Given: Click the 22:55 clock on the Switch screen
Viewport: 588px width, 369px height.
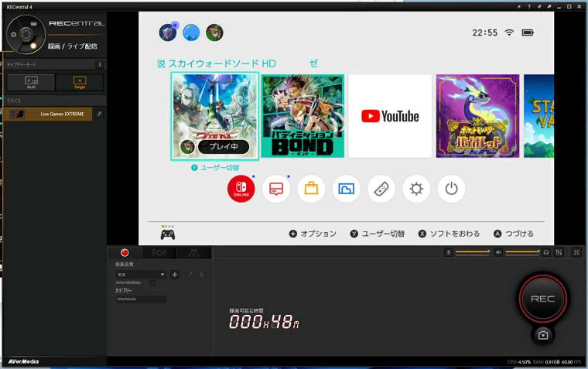Looking at the screenshot, I should (x=484, y=32).
